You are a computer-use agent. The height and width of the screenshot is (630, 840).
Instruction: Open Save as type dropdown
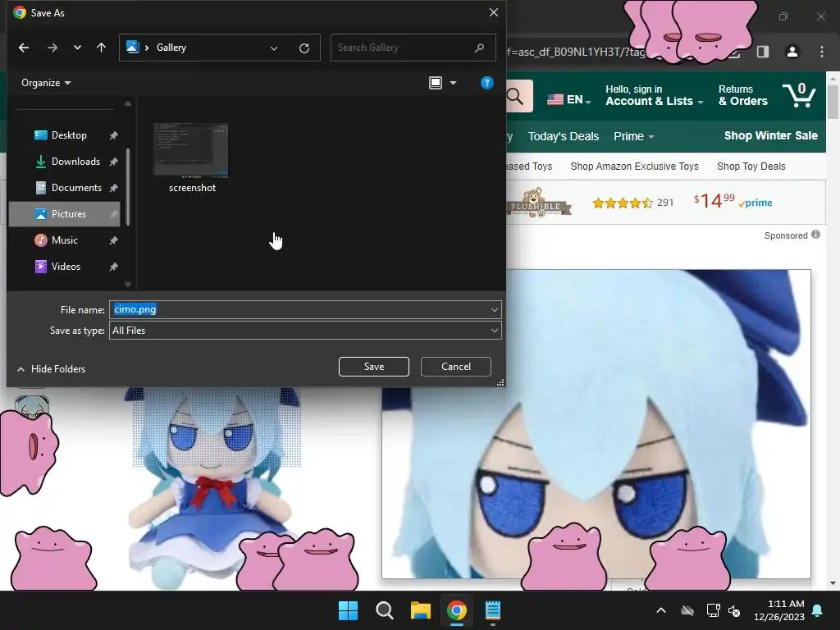(x=305, y=330)
